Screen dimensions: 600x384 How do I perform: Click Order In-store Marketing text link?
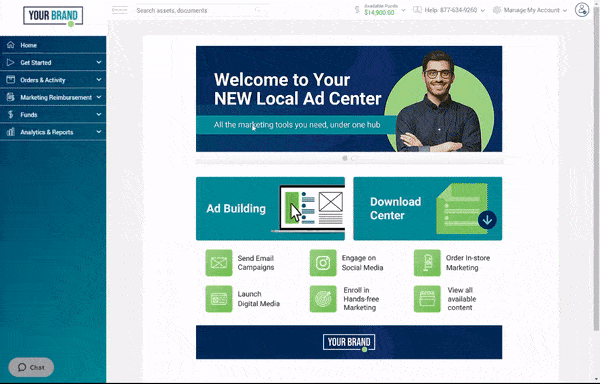coord(468,263)
